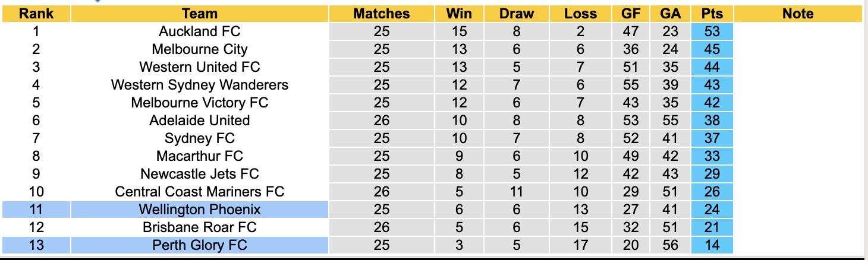Click Perth Glory's 14 points cell

[712, 245]
